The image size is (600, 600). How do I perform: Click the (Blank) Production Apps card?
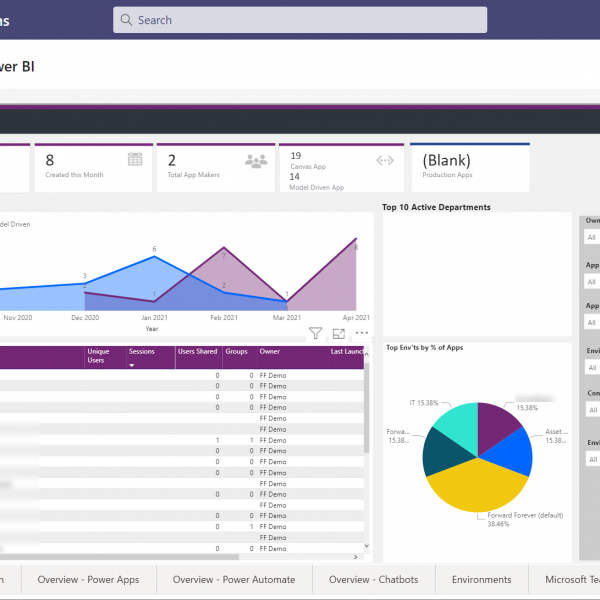(470, 168)
